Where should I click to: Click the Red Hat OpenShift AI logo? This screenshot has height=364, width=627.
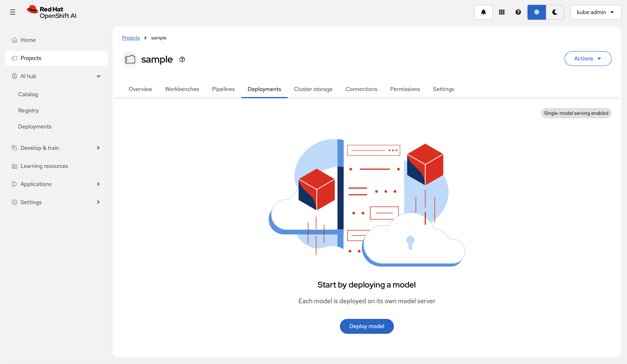coord(52,12)
